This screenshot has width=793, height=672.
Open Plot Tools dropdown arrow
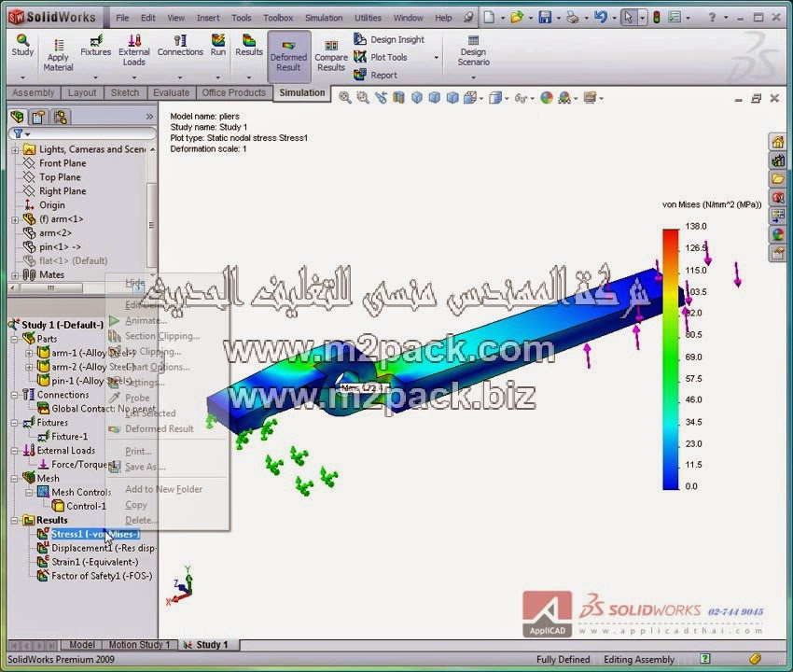pos(436,57)
